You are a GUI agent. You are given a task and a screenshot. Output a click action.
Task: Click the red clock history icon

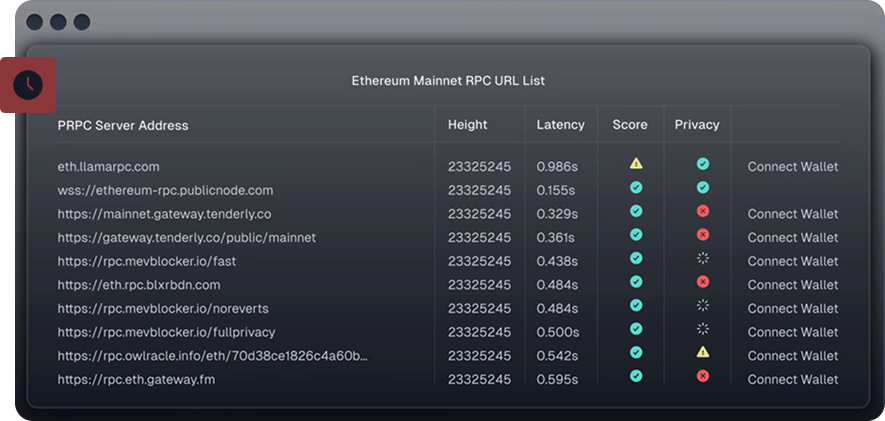28,85
